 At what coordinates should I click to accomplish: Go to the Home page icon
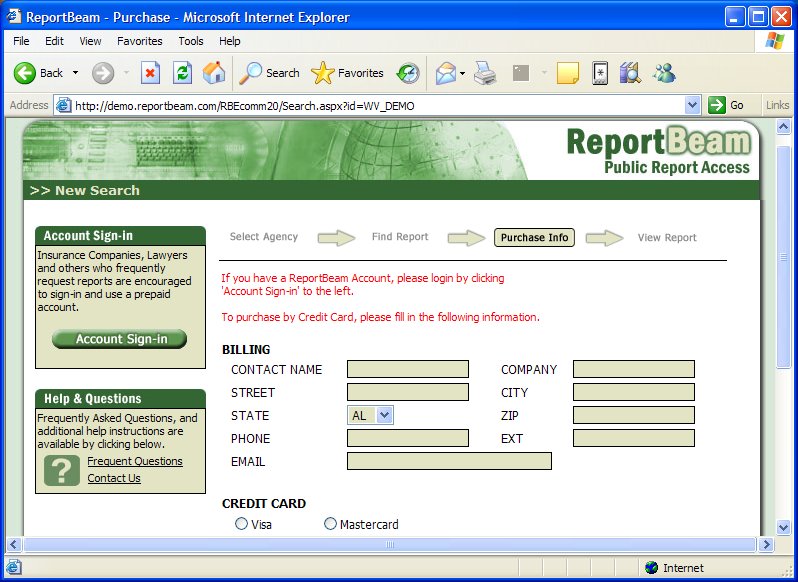pyautogui.click(x=214, y=73)
